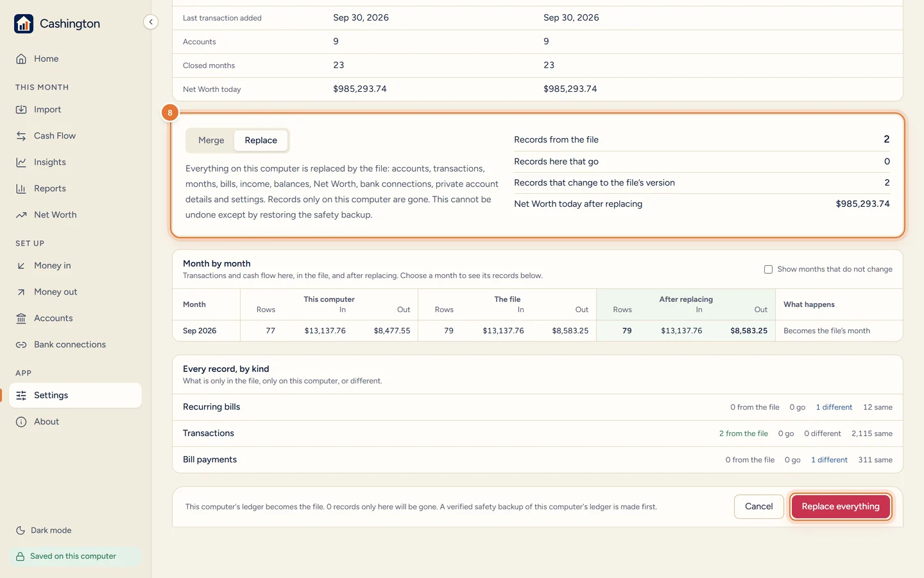Cancel the replace operation
The height and width of the screenshot is (578, 924).
pos(758,507)
